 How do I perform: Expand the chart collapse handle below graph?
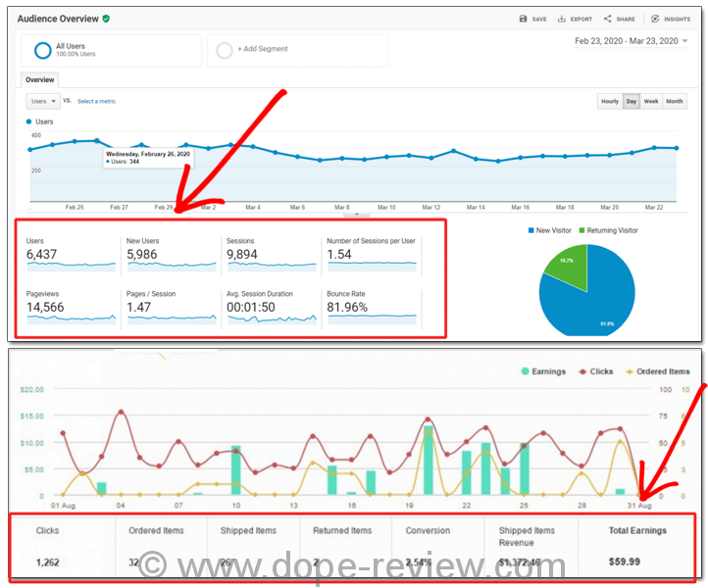coord(356,213)
